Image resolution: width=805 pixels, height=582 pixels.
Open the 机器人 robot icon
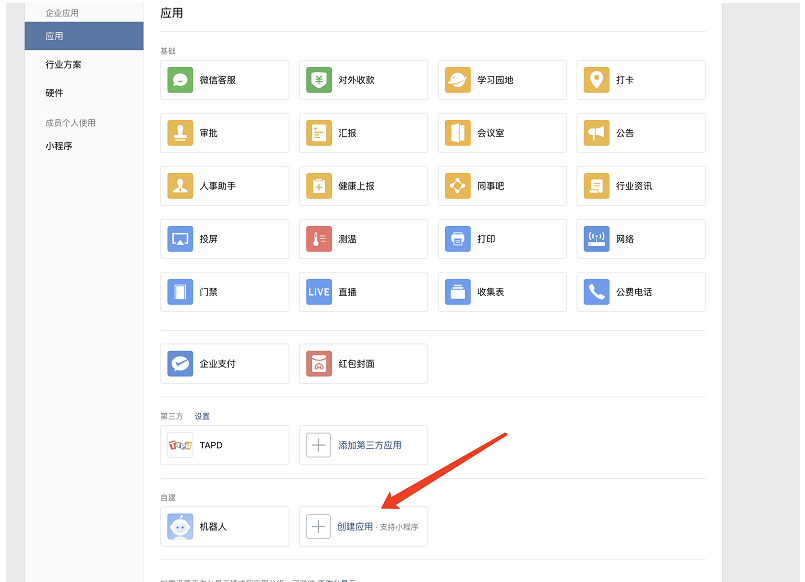[180, 527]
